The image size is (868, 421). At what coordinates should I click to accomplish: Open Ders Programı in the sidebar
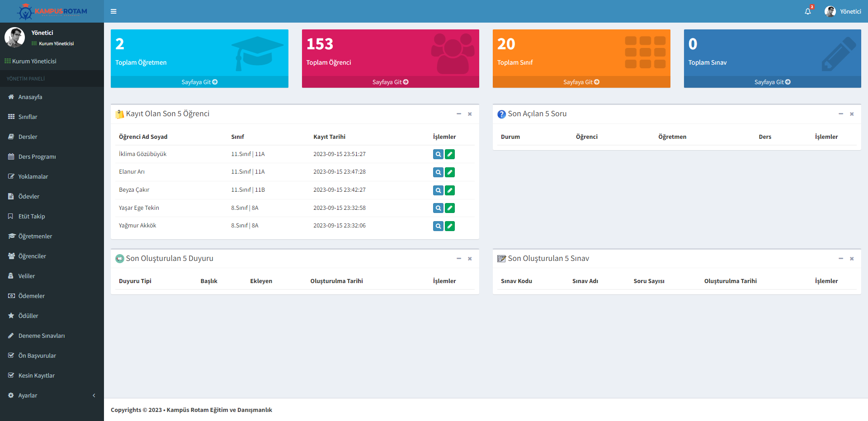tap(37, 156)
